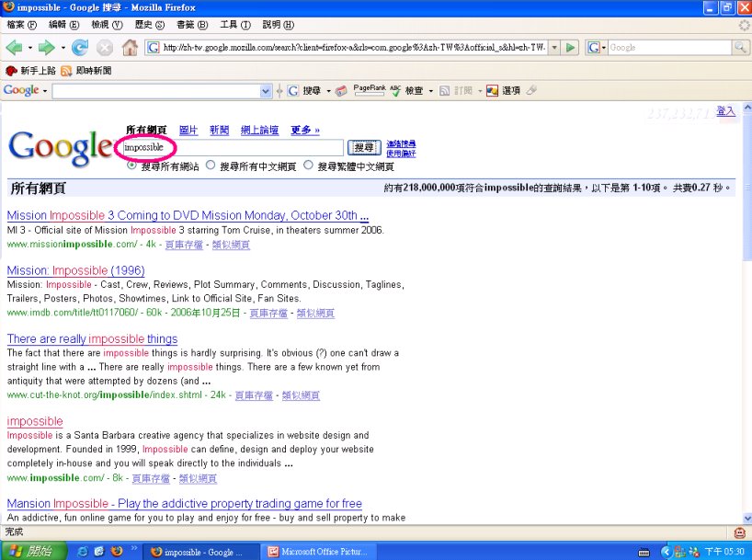Select the 搜尋繁體中文網頁 radio button
Screen dimensions: 752x560
point(308,166)
